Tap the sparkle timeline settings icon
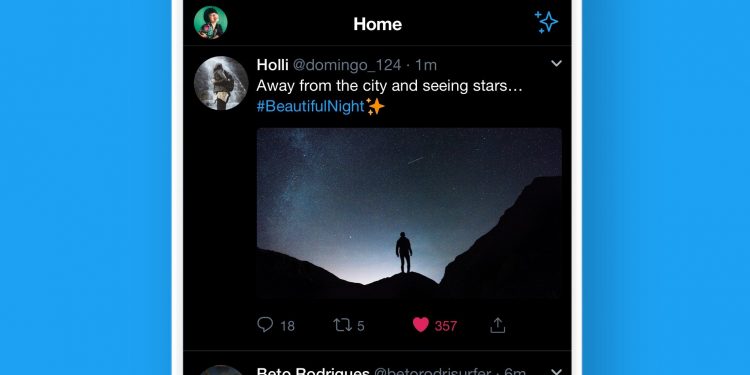 [546, 22]
